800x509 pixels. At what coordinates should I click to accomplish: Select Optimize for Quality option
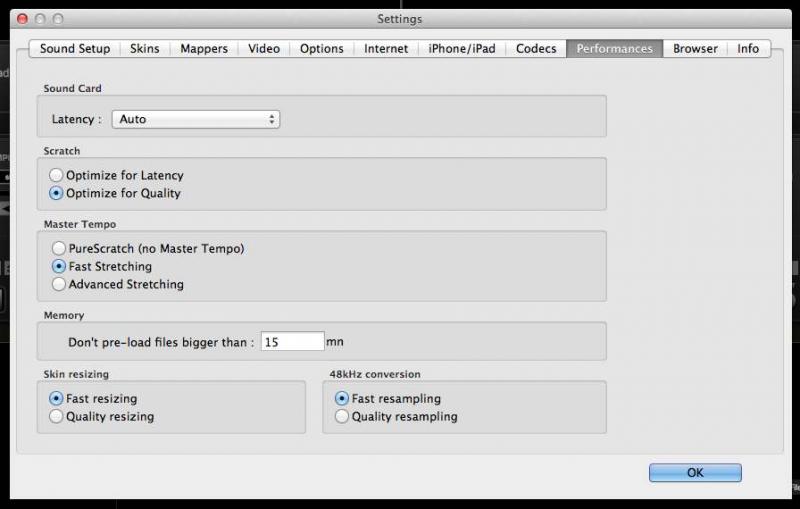click(57, 194)
